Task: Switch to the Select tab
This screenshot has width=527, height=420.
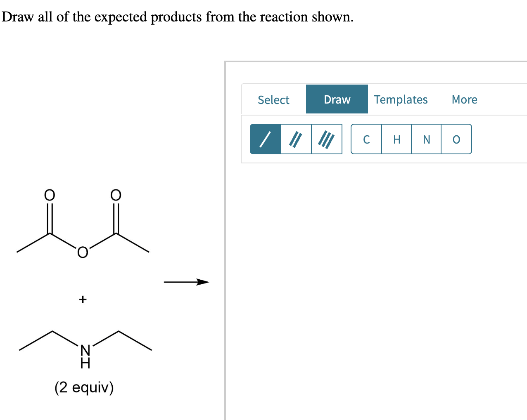Action: point(273,99)
